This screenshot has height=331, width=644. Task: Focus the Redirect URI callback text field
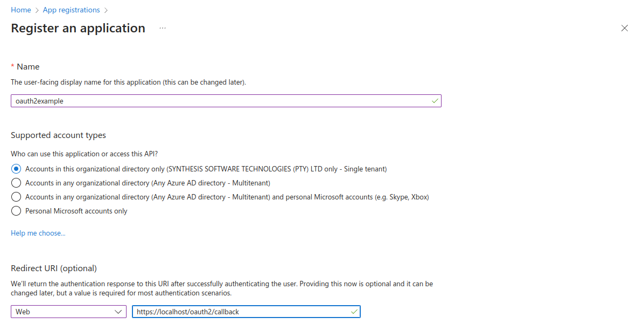pyautogui.click(x=240, y=312)
